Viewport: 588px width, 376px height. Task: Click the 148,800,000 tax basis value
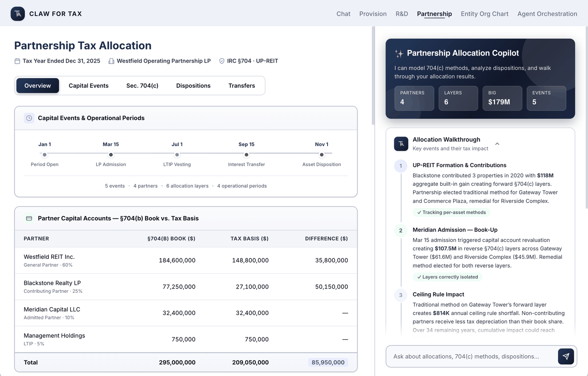click(250, 260)
